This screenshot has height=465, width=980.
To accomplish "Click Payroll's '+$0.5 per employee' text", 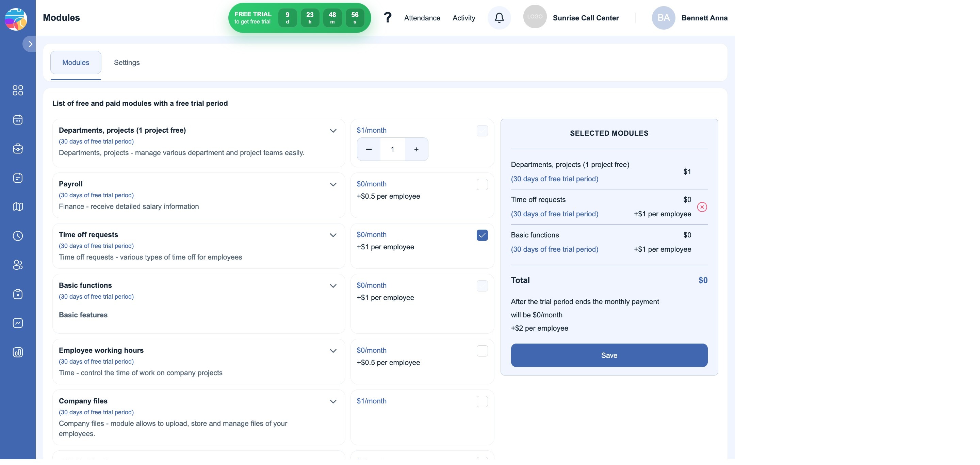I will point(388,197).
